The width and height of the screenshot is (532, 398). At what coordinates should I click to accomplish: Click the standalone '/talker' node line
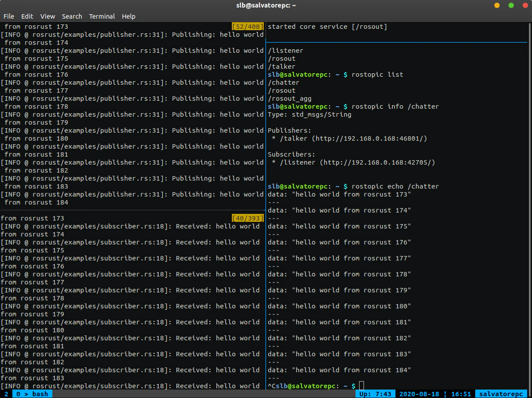tap(282, 67)
